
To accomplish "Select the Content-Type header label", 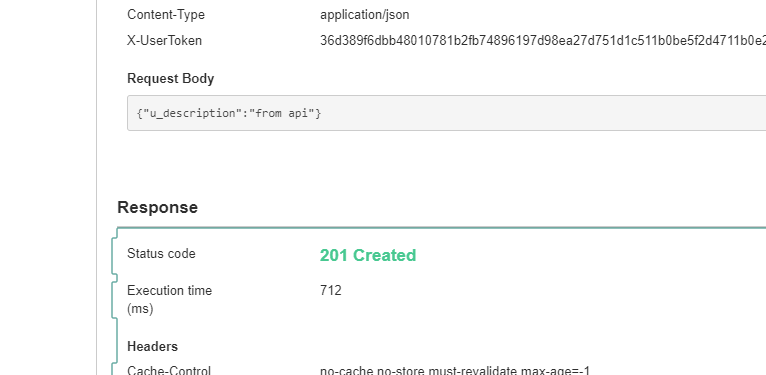I will point(166,15).
